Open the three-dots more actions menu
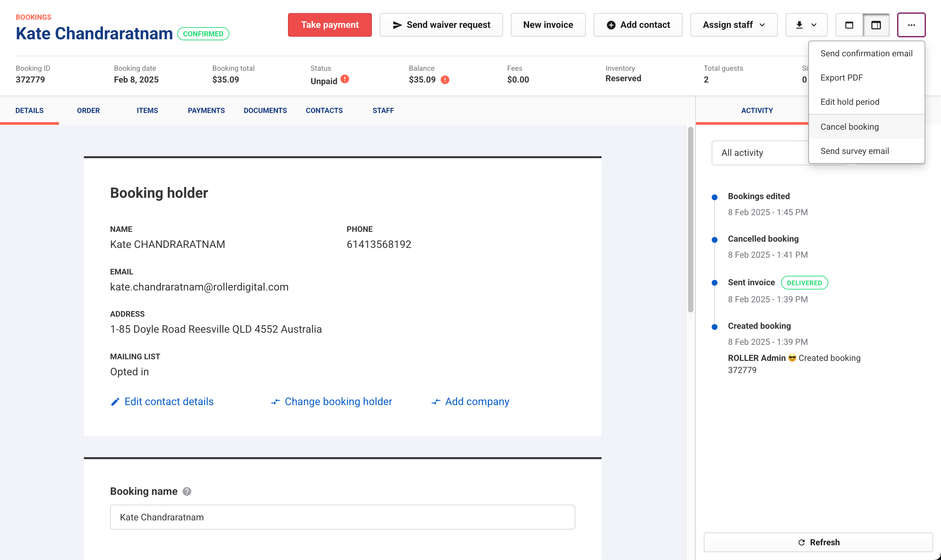This screenshot has width=941, height=560. coord(911,25)
